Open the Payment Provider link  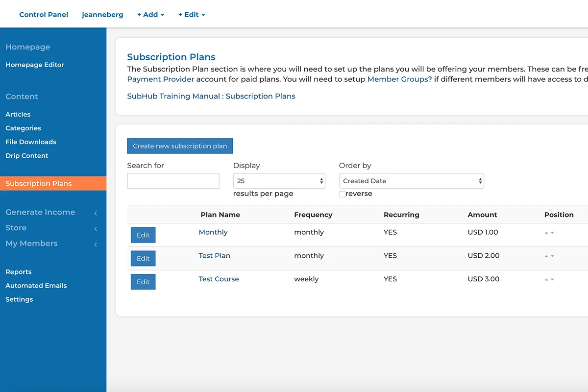(161, 79)
